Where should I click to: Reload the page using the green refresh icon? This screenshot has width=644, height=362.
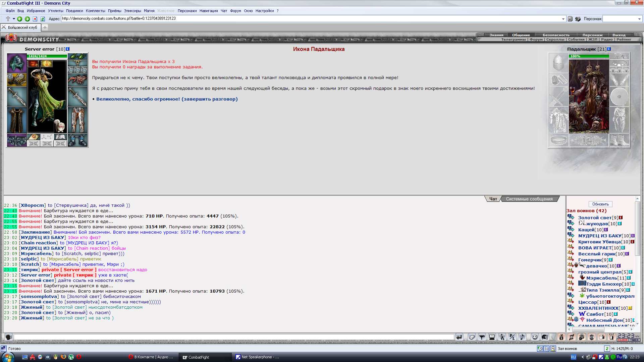pos(43,19)
